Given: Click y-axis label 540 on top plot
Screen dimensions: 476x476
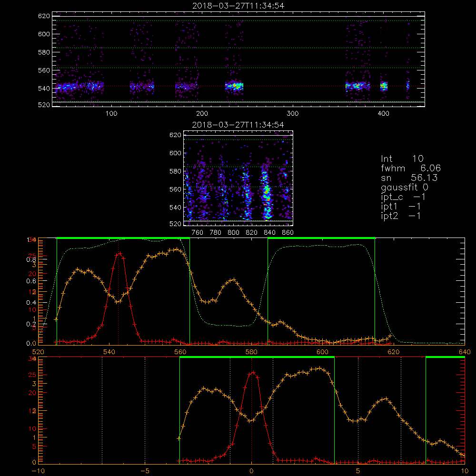Looking at the screenshot, I should tap(44, 89).
